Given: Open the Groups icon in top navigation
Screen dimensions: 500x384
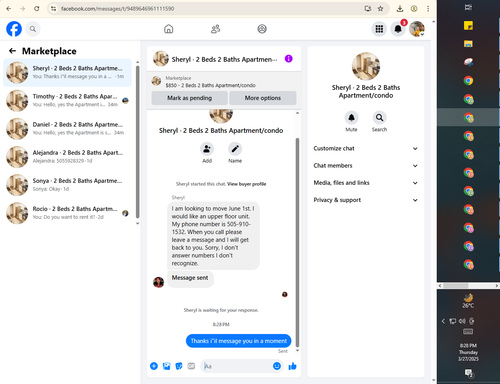Looking at the screenshot, I should tap(262, 29).
